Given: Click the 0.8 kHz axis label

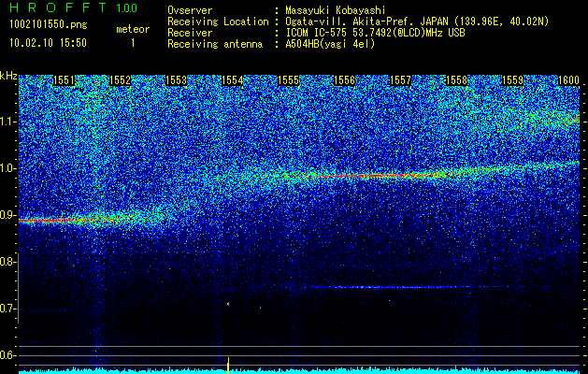Looking at the screenshot, I should coord(8,262).
